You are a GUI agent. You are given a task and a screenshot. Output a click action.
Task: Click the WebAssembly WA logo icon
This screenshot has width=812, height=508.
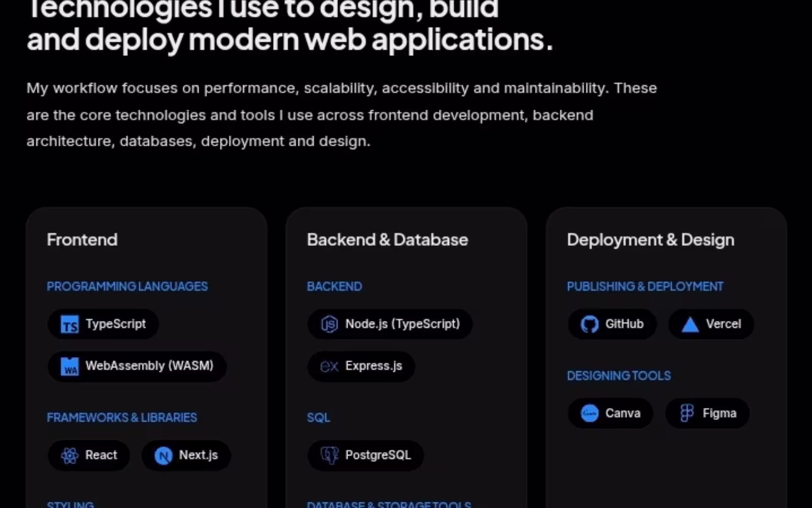(x=70, y=366)
